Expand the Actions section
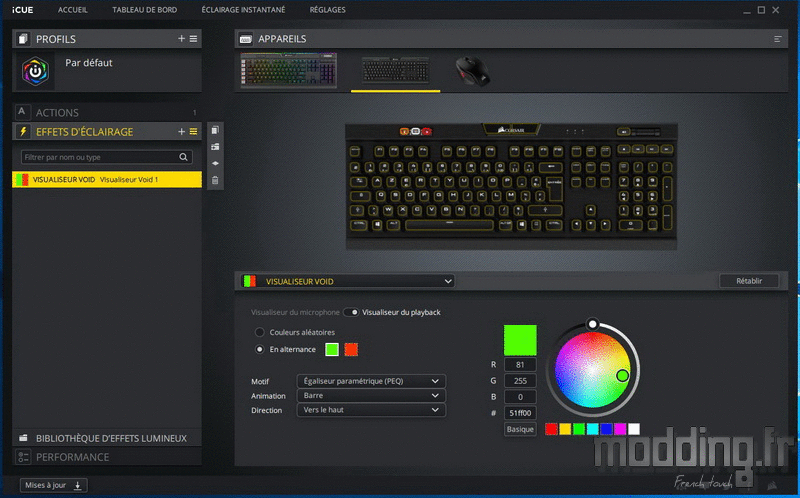Image resolution: width=800 pixels, height=498 pixels. (x=107, y=112)
